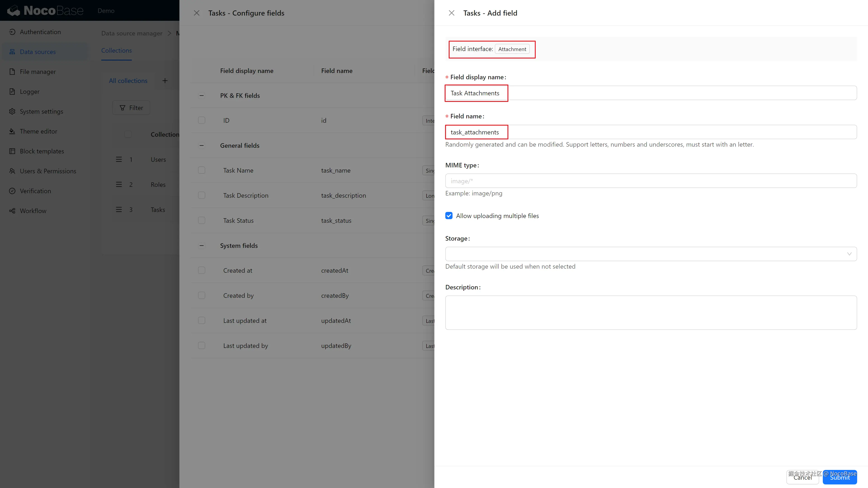The height and width of the screenshot is (488, 868).
Task: Select the All collections tab
Action: pyautogui.click(x=128, y=81)
